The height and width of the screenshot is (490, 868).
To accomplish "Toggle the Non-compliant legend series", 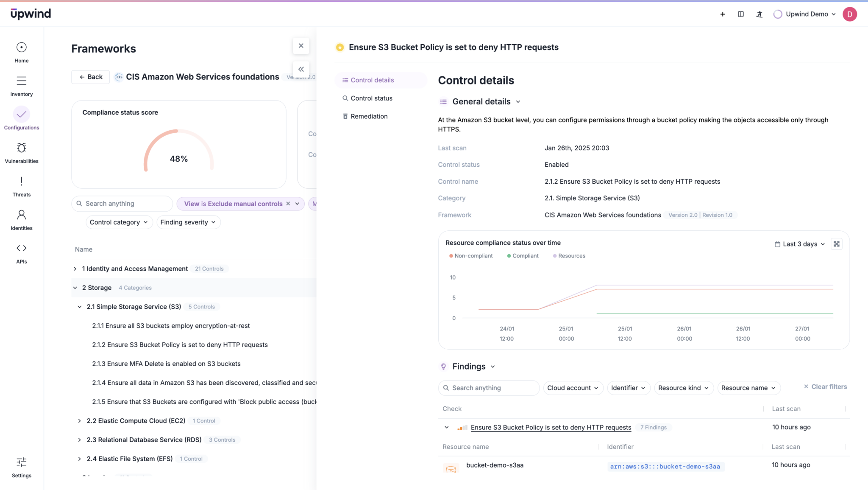I will coord(471,256).
